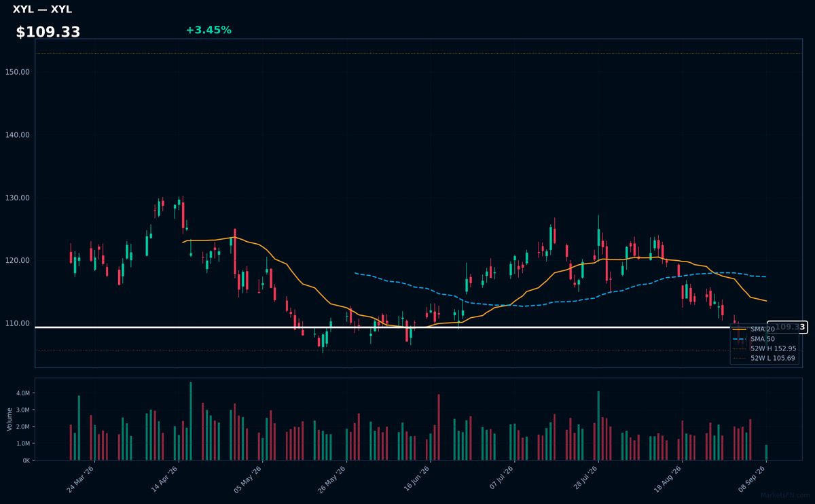Select the 05 May '26 date label
Screen dimensions: 815x504
click(248, 479)
